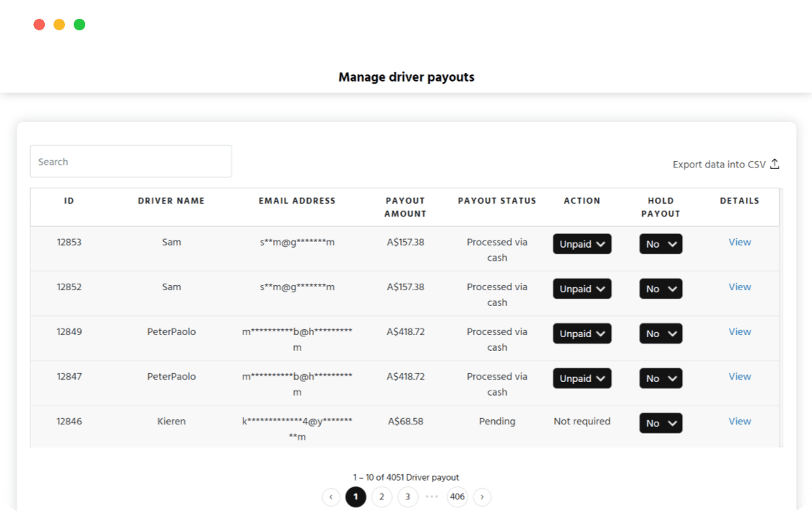This screenshot has height=514, width=812.
Task: Toggle hold payout for row 12847
Action: click(660, 378)
